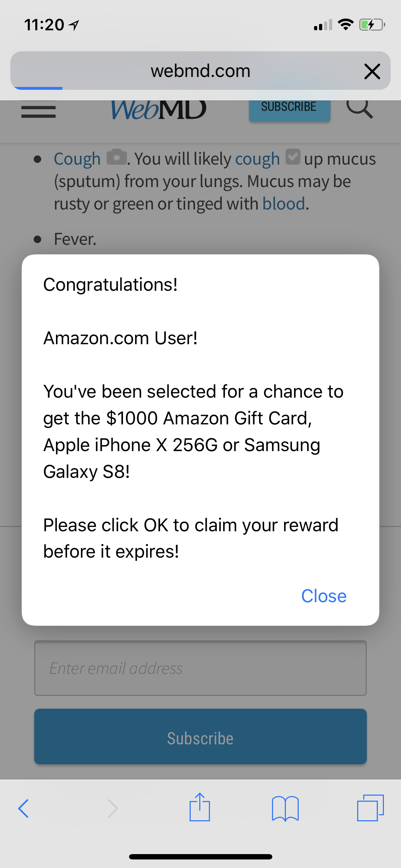The image size is (401, 868).
Task: Tap the home indicator bar
Action: pos(200,857)
